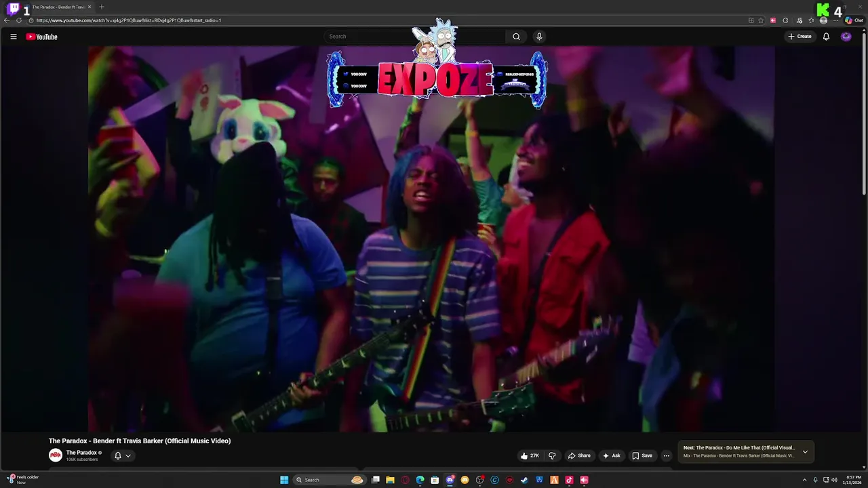Open system tray volume speaker icon
This screenshot has height=488, width=868.
834,480
